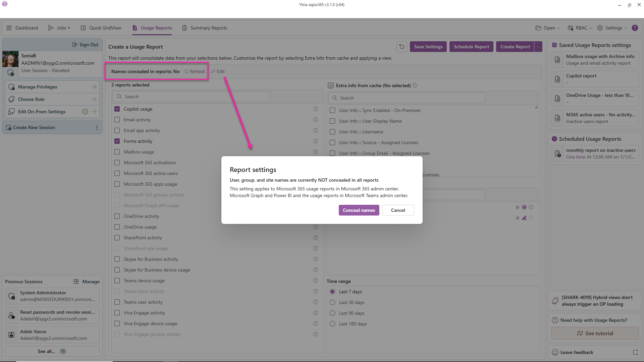The image size is (644, 362).
Task: Click the info icon for Teams device usage
Action: pyautogui.click(x=316, y=281)
